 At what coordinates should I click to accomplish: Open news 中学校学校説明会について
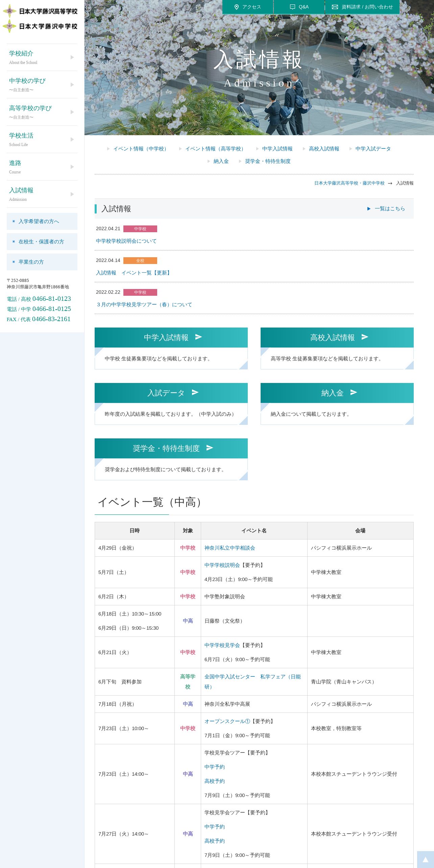(x=126, y=241)
